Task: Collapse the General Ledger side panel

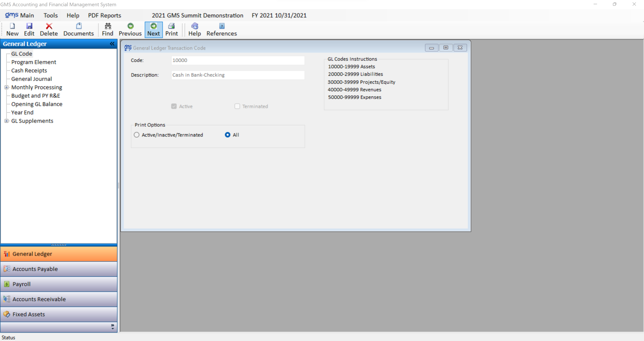Action: [x=112, y=44]
